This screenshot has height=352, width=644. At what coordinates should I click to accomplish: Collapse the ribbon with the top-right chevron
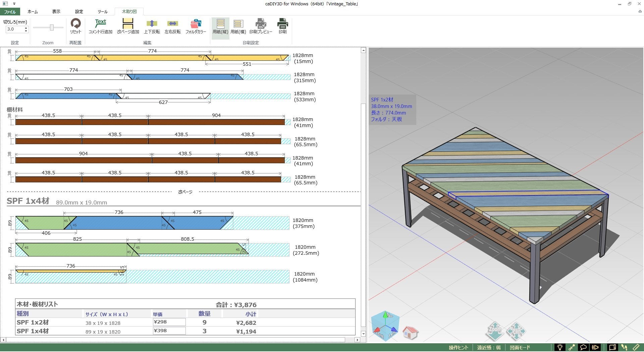[640, 11]
